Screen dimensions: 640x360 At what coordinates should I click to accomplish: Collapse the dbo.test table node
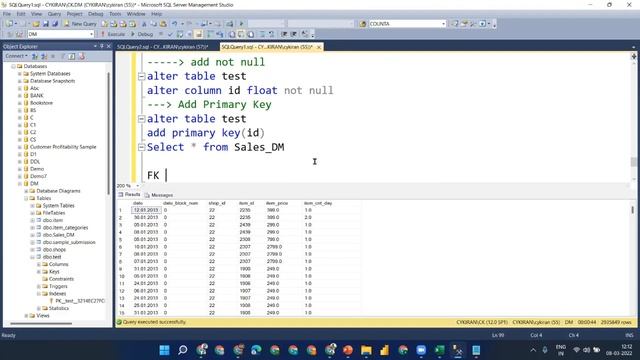click(x=32, y=257)
